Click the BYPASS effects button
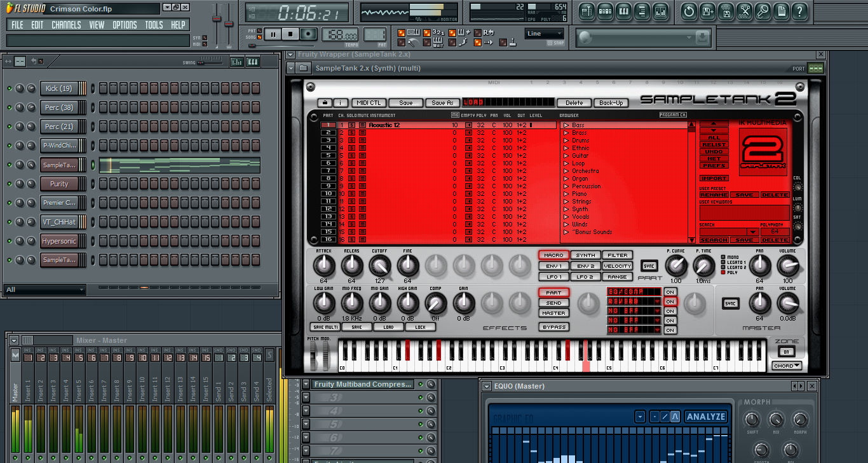Image resolution: width=868 pixels, height=463 pixels. (554, 327)
